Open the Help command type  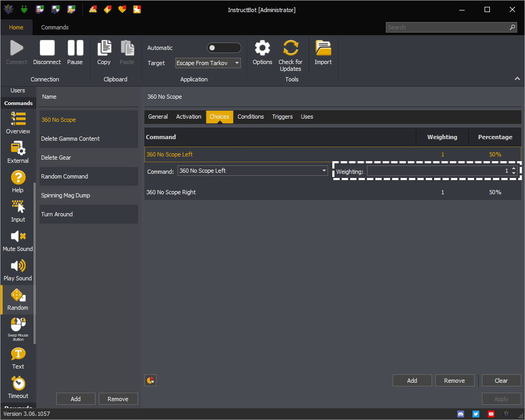18,182
